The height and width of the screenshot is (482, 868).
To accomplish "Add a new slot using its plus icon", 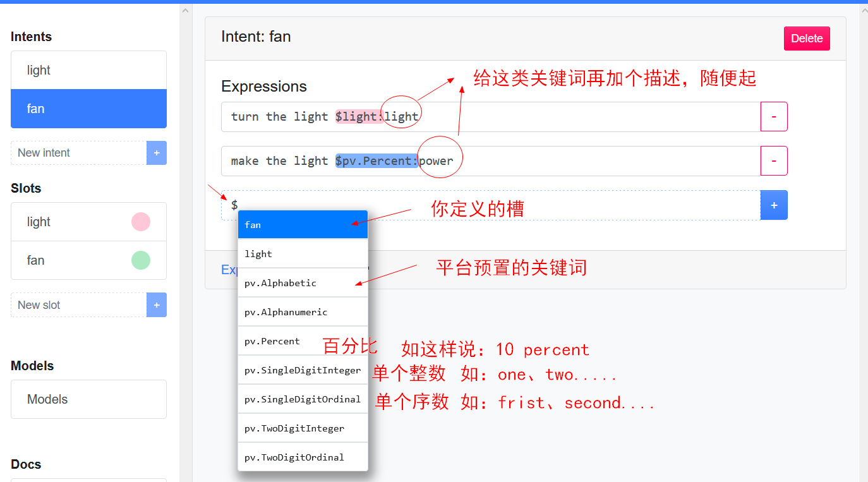I will [x=156, y=304].
